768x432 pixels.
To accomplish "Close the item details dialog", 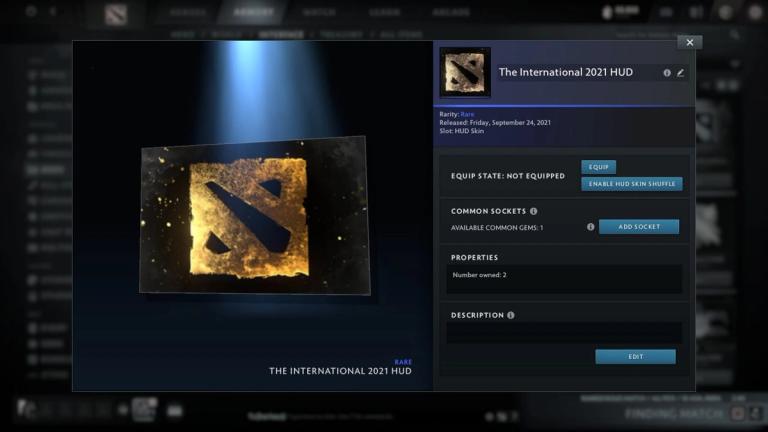I will [x=690, y=43].
